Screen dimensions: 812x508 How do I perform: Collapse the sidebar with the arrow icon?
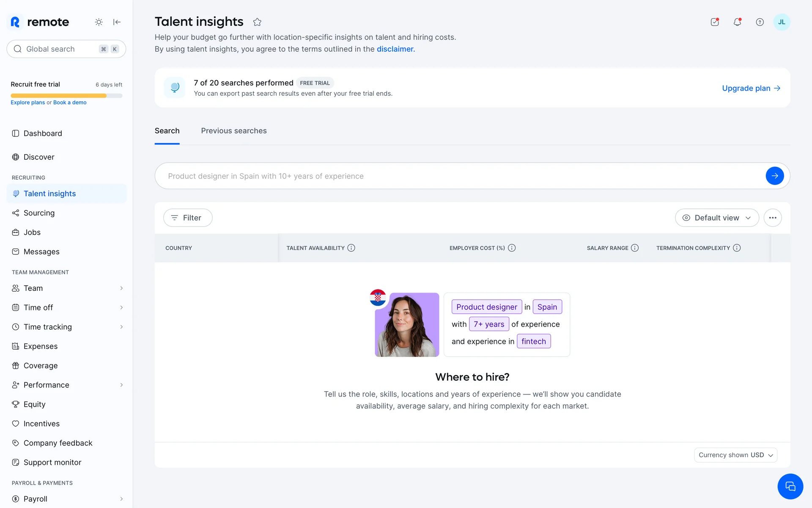[x=117, y=22]
